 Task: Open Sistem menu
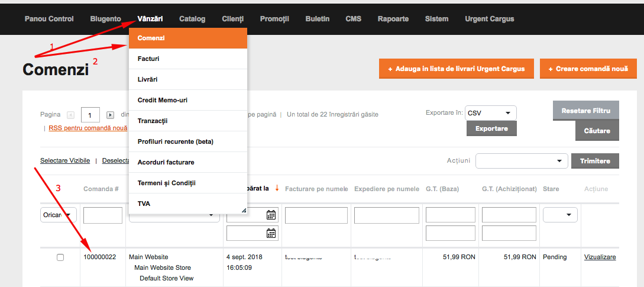tap(436, 19)
